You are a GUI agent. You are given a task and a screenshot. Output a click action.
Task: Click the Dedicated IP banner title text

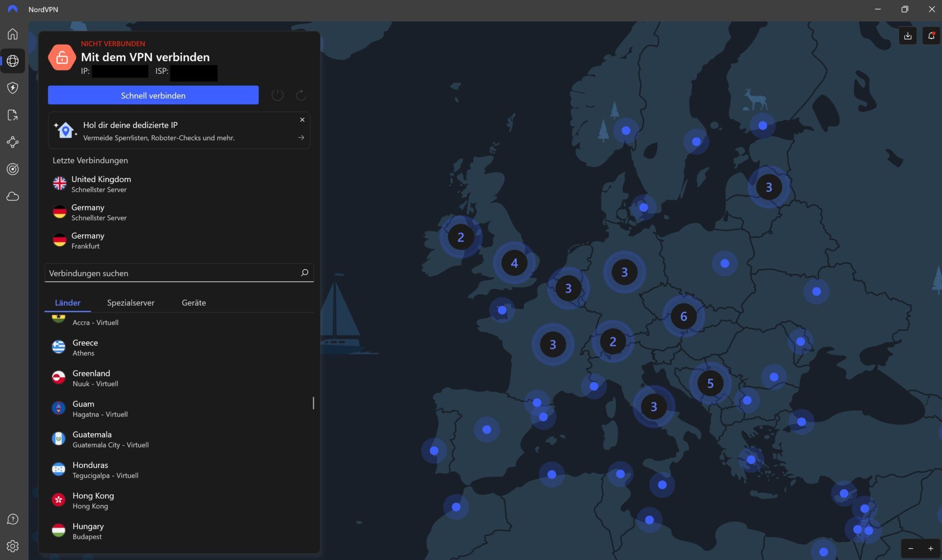pyautogui.click(x=131, y=125)
